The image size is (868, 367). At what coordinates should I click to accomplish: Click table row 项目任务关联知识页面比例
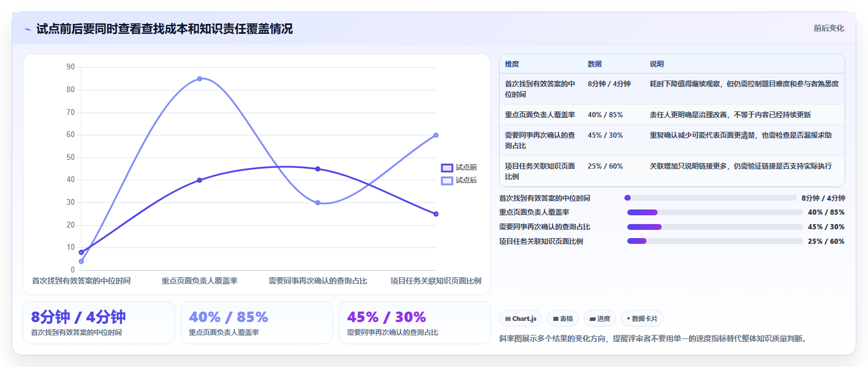click(x=672, y=171)
